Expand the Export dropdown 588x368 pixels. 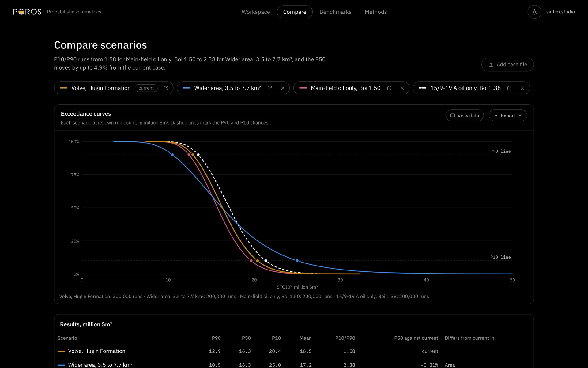coord(508,116)
